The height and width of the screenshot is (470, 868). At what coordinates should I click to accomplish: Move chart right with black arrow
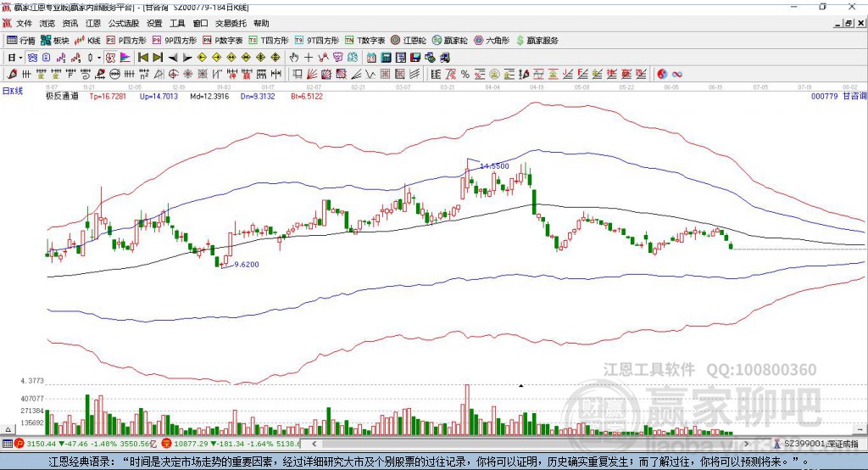(x=187, y=58)
